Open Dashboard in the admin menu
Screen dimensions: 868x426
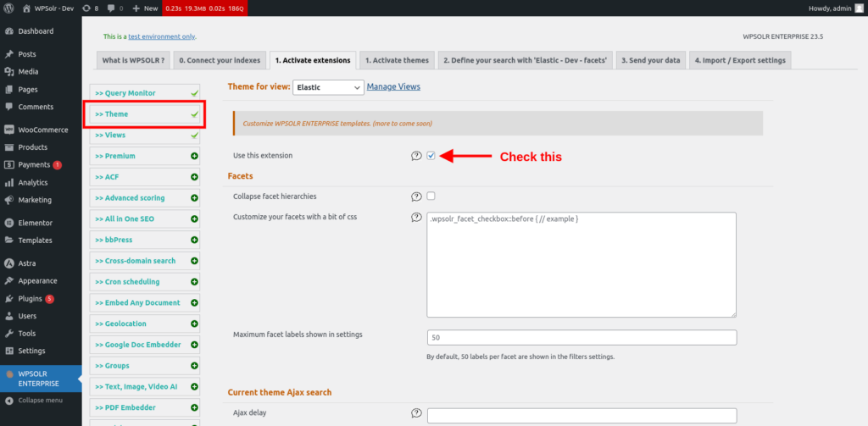41,31
